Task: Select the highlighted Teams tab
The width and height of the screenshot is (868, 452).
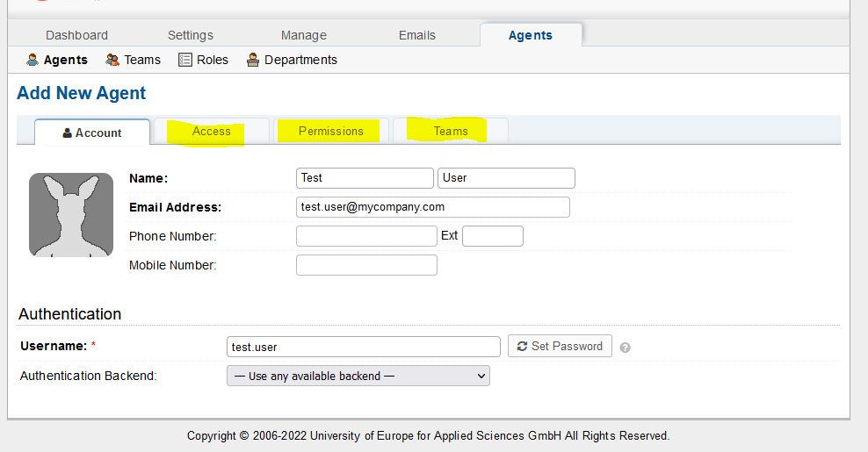Action: coord(451,132)
